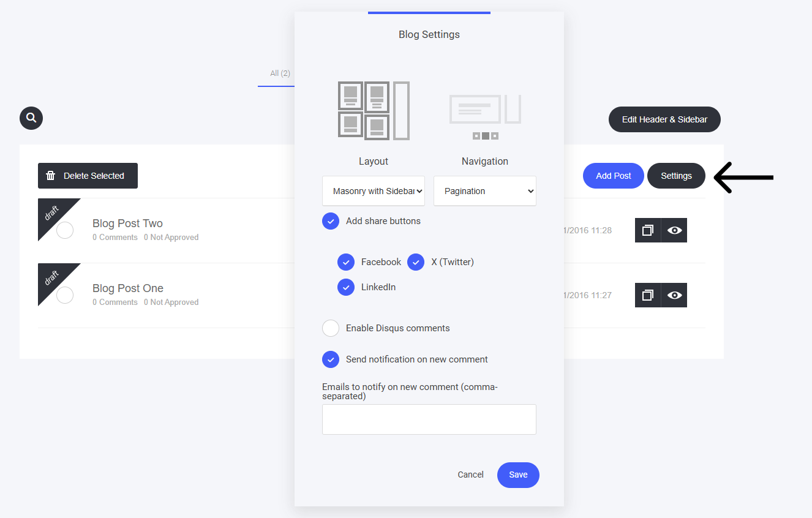Click the navigation illustration
Screen dimensions: 812x518
pyautogui.click(x=485, y=116)
